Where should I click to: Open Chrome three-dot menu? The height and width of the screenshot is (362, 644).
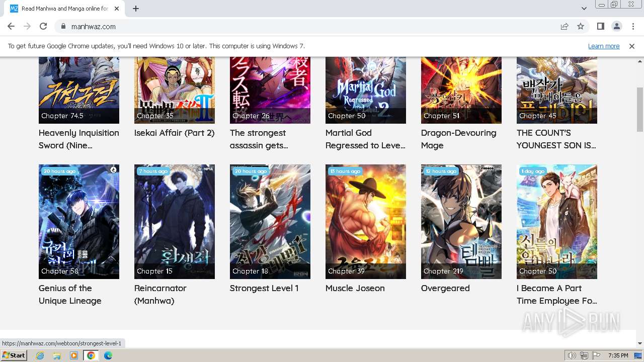coord(632,26)
